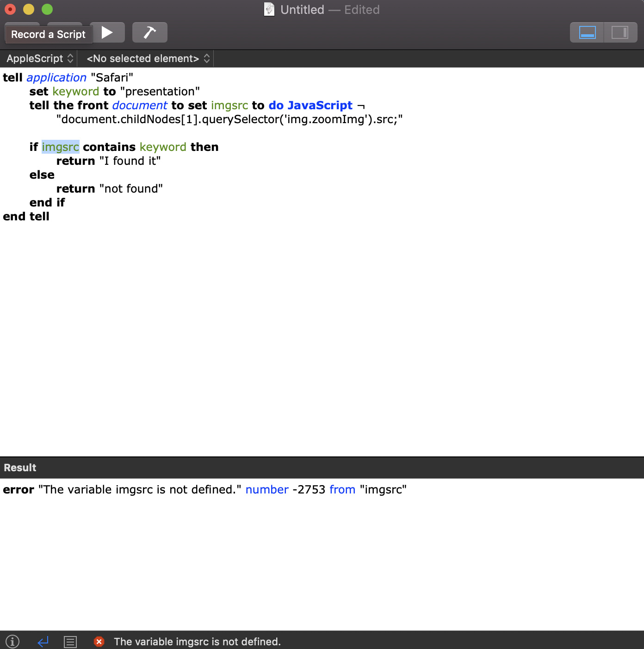
Task: Show description via info icon
Action: point(12,642)
